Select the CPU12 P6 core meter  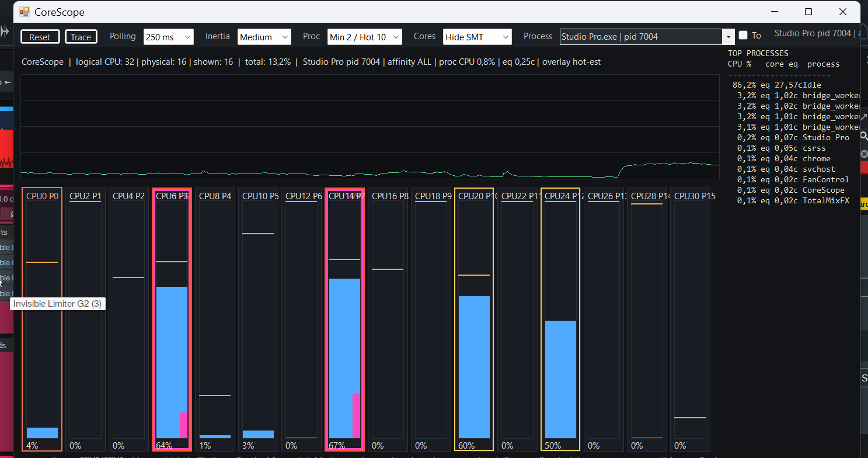click(301, 320)
